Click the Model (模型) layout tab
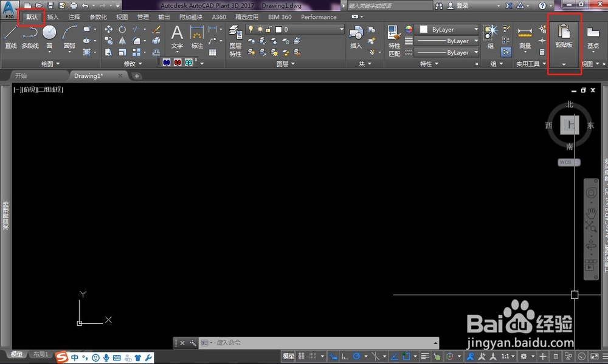Screen dimensions: 608x364 click(16, 354)
